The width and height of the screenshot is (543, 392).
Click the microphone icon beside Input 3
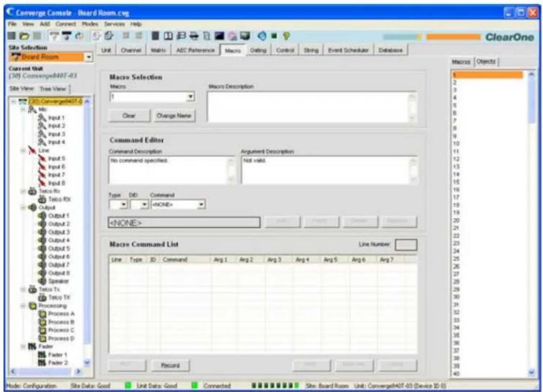coord(42,134)
